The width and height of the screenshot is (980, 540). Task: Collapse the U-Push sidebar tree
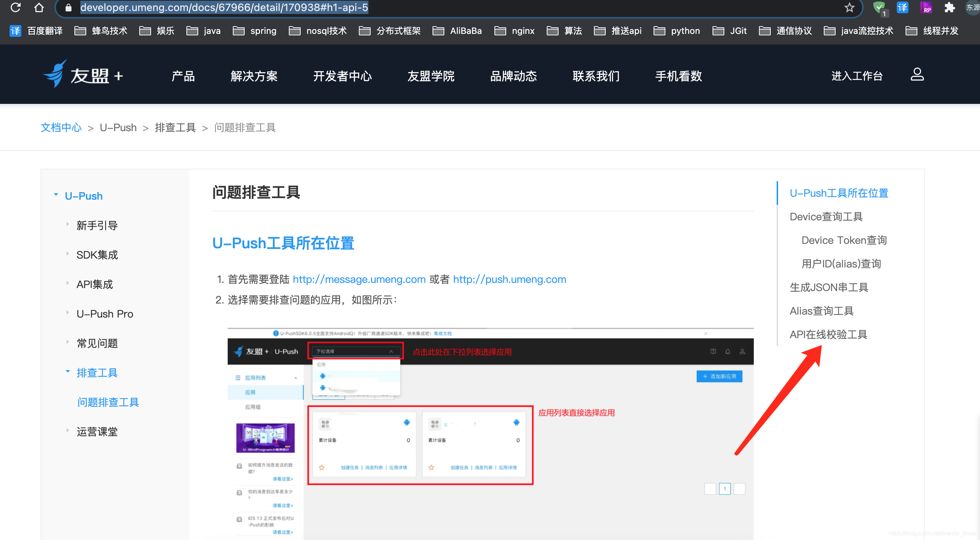coord(56,195)
